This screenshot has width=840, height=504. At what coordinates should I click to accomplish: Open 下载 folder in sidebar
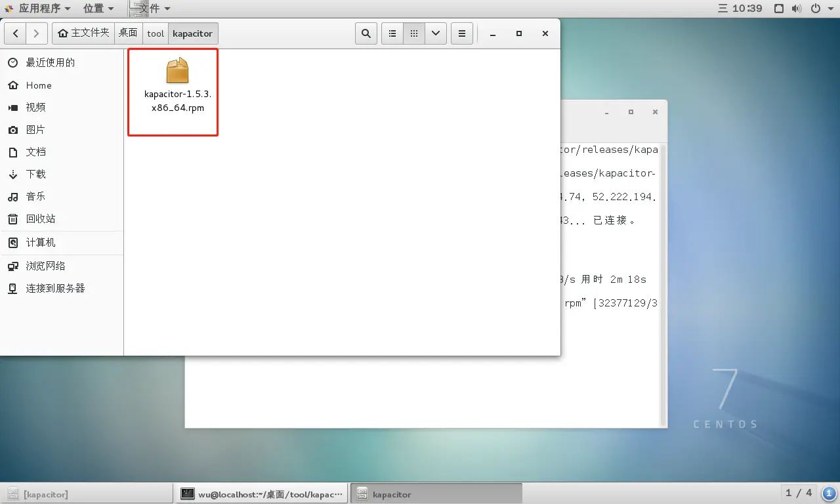62,174
